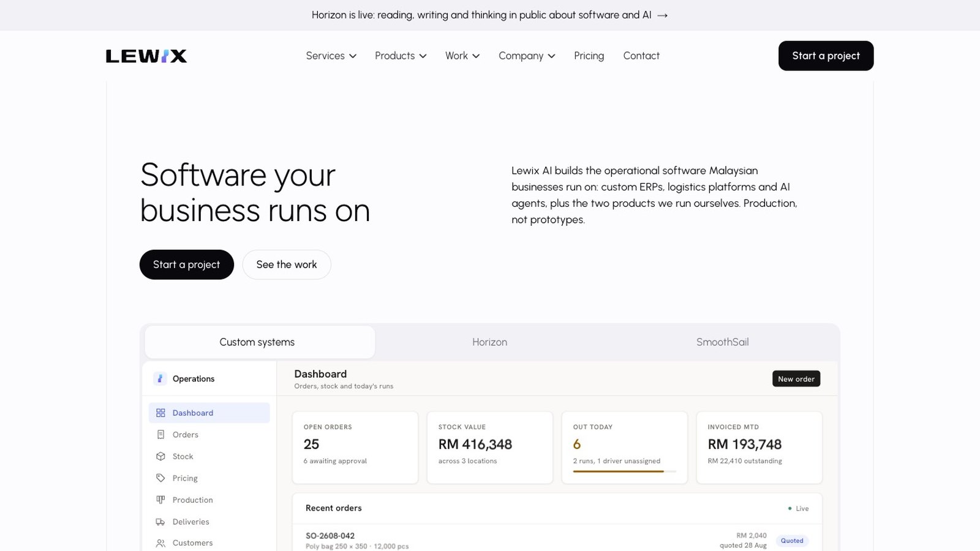Viewport: 980px width, 551px height.
Task: Expand the Company dropdown menu
Action: pos(527,56)
